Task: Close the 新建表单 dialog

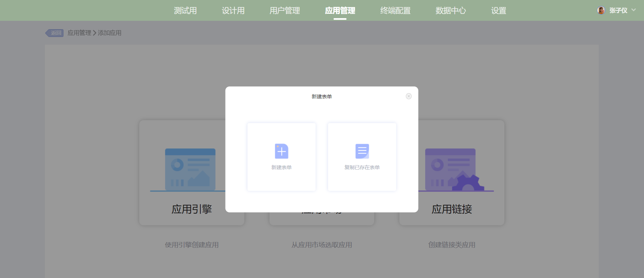Action: pos(409,96)
